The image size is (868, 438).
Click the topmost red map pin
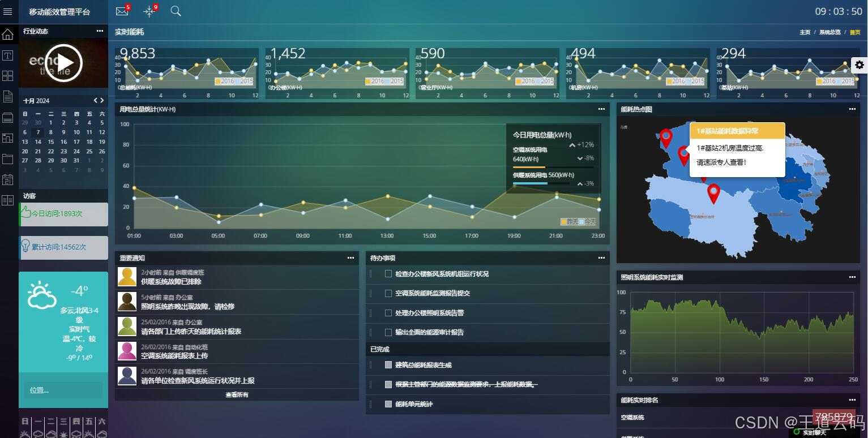pos(666,139)
